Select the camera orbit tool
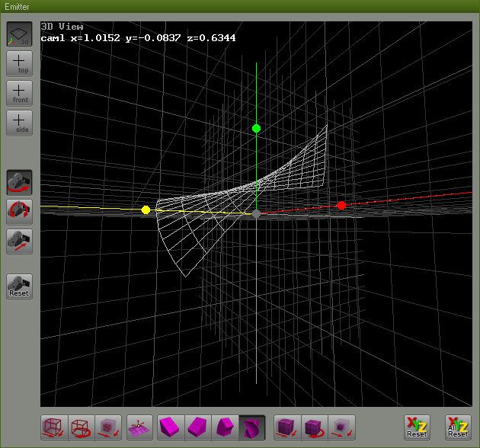 pos(20,183)
